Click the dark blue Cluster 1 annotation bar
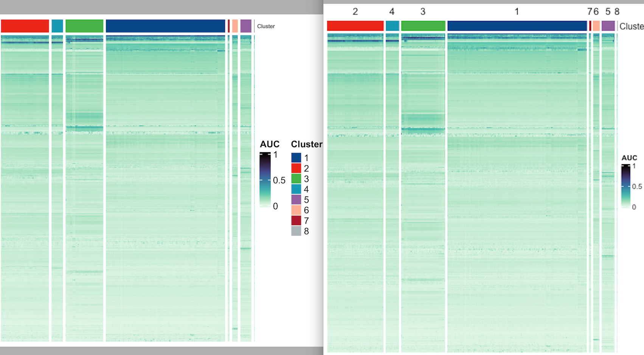The height and width of the screenshot is (355, 644). pyautogui.click(x=166, y=26)
